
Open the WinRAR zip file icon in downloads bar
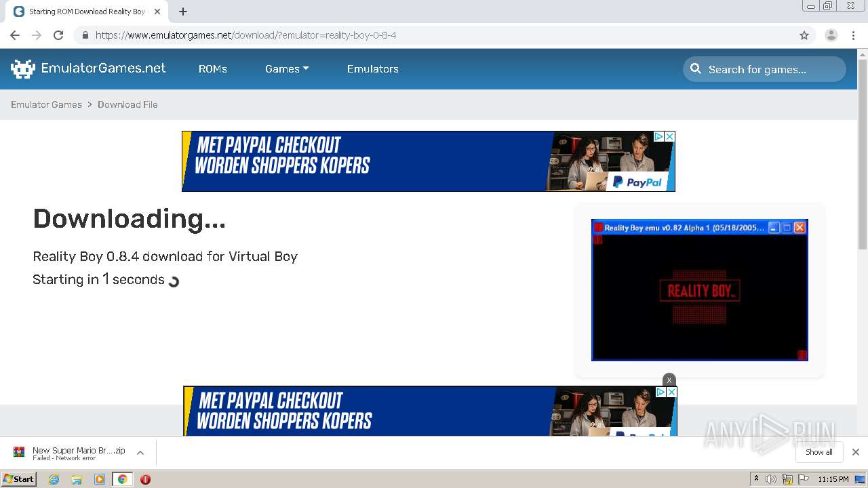tap(19, 452)
